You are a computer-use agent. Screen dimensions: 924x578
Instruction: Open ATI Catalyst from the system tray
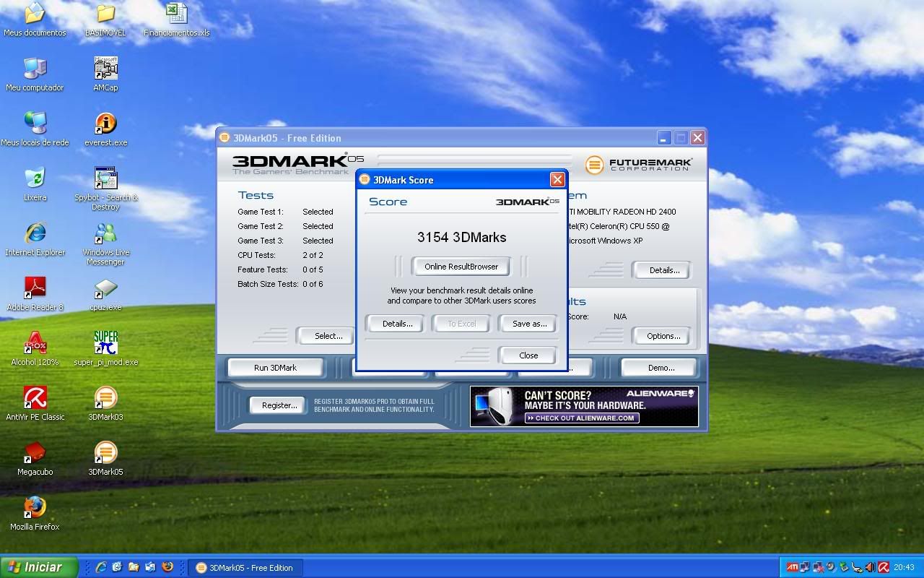click(792, 567)
